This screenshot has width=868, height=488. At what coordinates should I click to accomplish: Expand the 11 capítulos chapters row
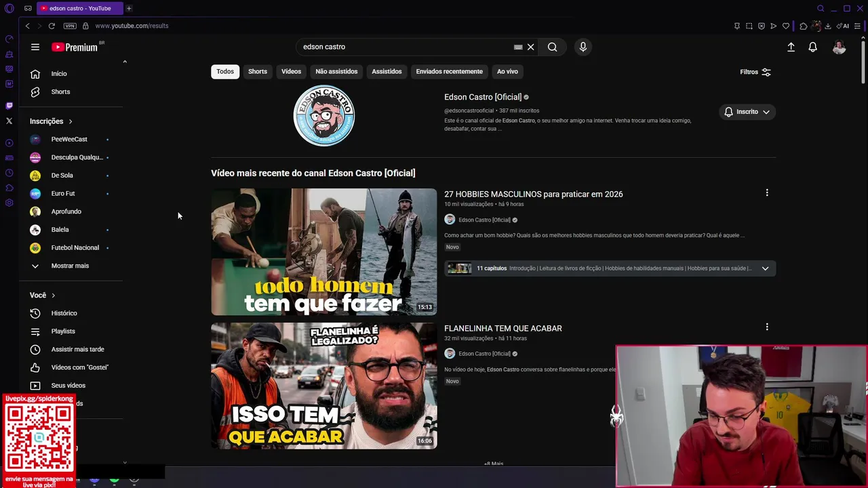coord(610,268)
